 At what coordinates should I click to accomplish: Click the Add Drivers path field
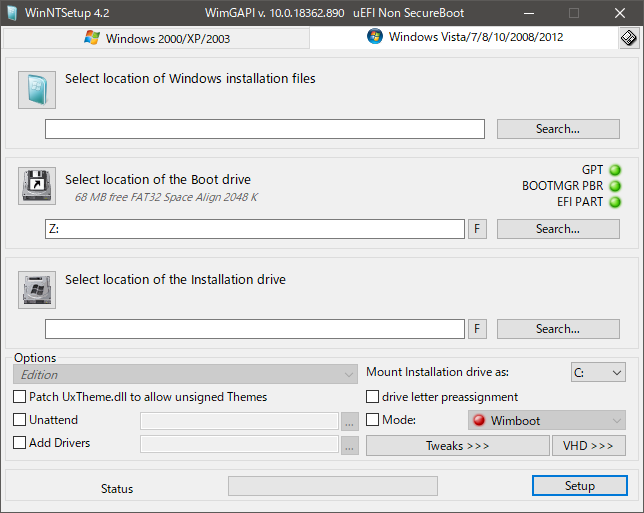point(239,444)
